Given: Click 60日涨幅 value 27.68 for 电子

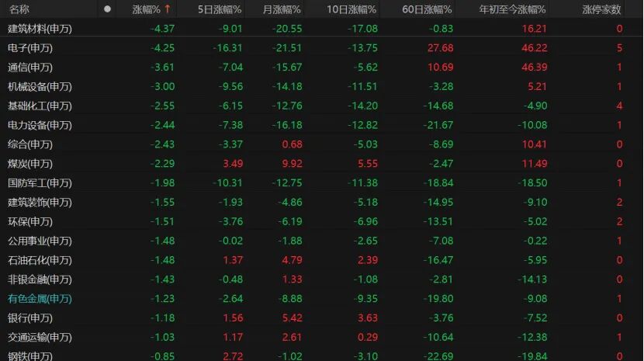Looking at the screenshot, I should pyautogui.click(x=440, y=48).
